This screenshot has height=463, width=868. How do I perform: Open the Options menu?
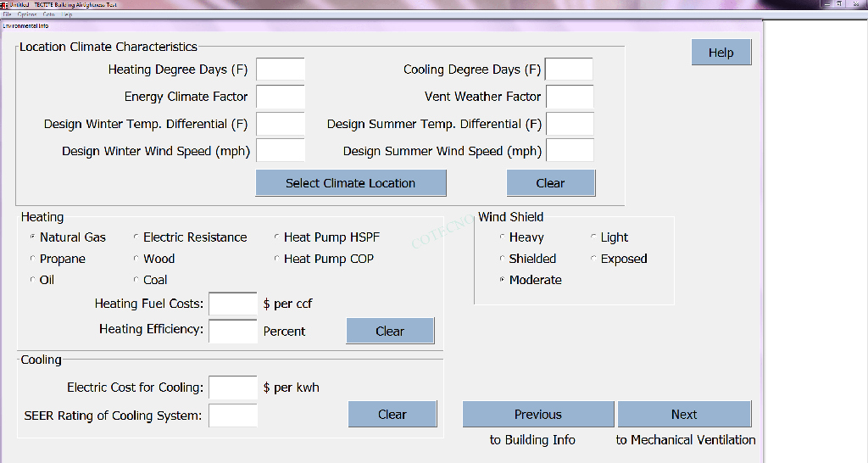pos(26,14)
